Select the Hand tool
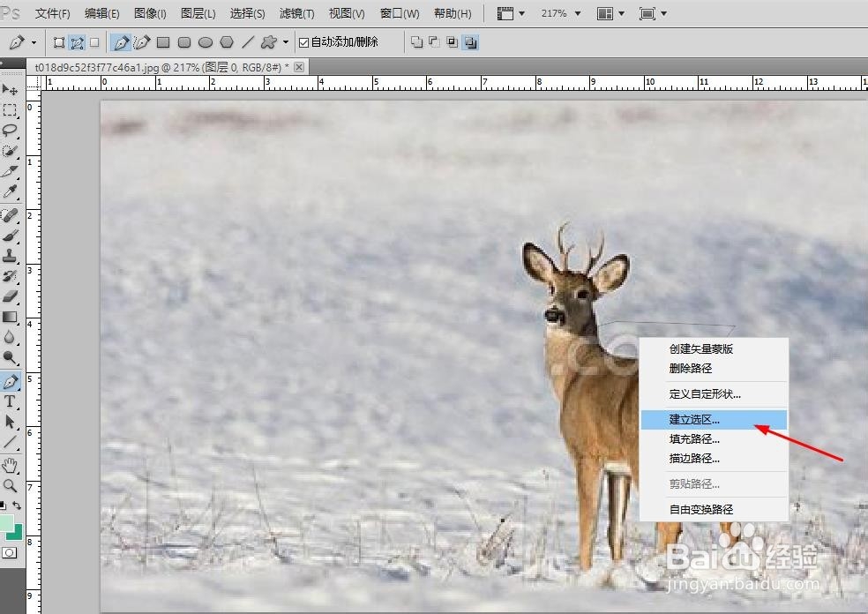 point(10,465)
